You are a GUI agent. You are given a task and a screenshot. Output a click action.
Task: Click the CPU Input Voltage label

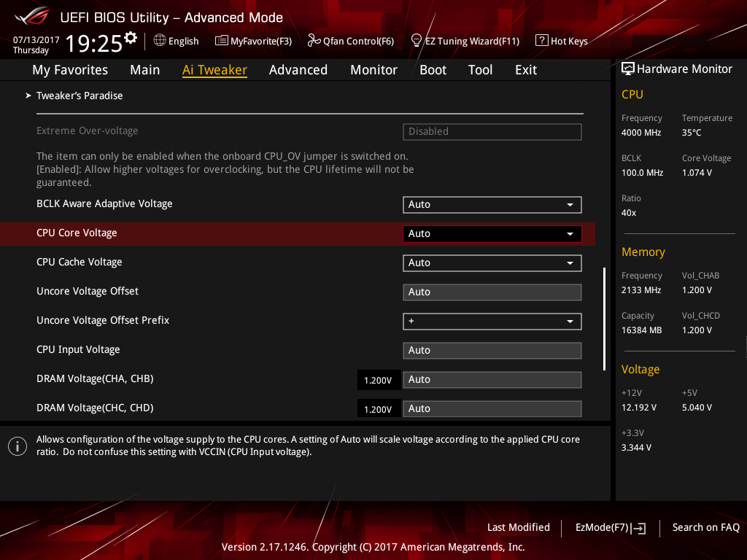(x=78, y=349)
